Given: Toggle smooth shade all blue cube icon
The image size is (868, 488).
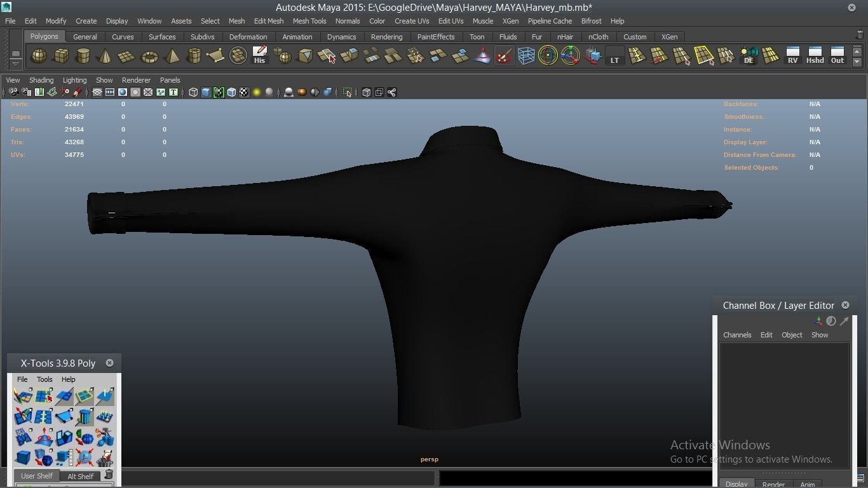Looking at the screenshot, I should (x=206, y=92).
